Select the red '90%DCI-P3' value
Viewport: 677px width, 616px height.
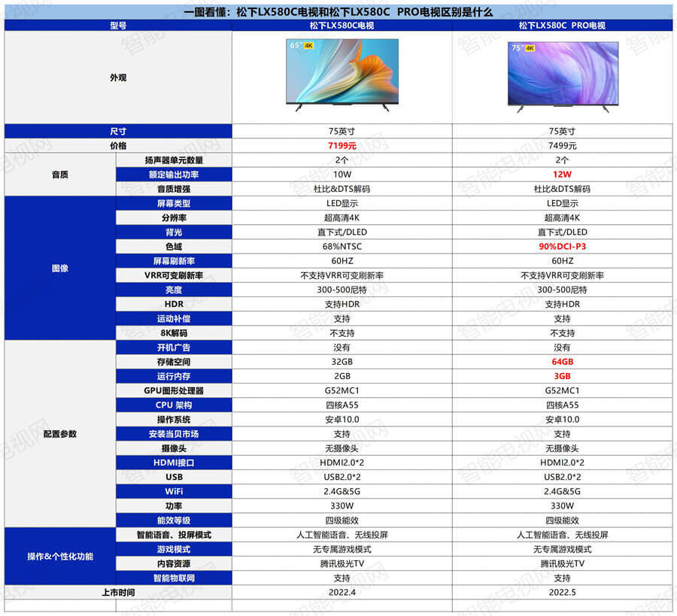(x=562, y=247)
